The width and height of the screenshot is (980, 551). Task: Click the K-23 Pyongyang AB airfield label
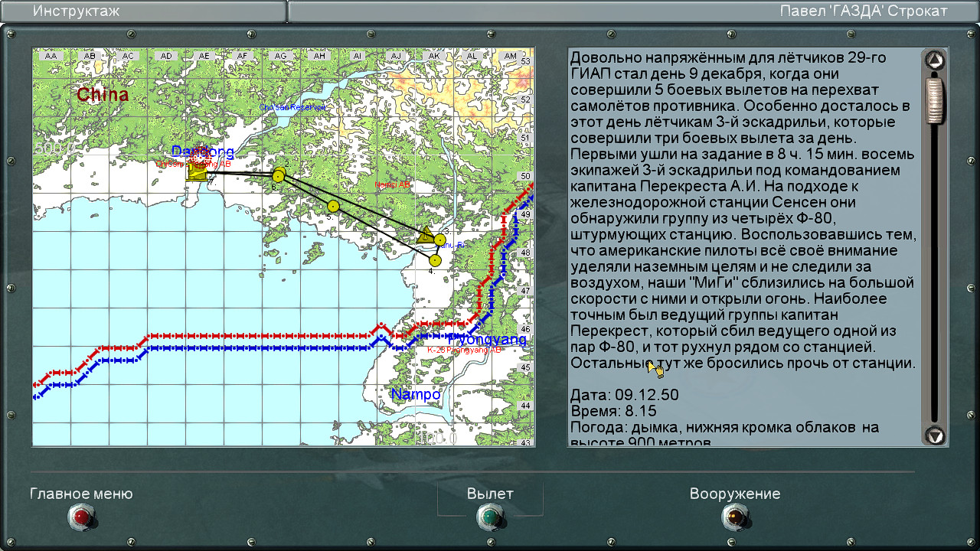click(x=465, y=350)
